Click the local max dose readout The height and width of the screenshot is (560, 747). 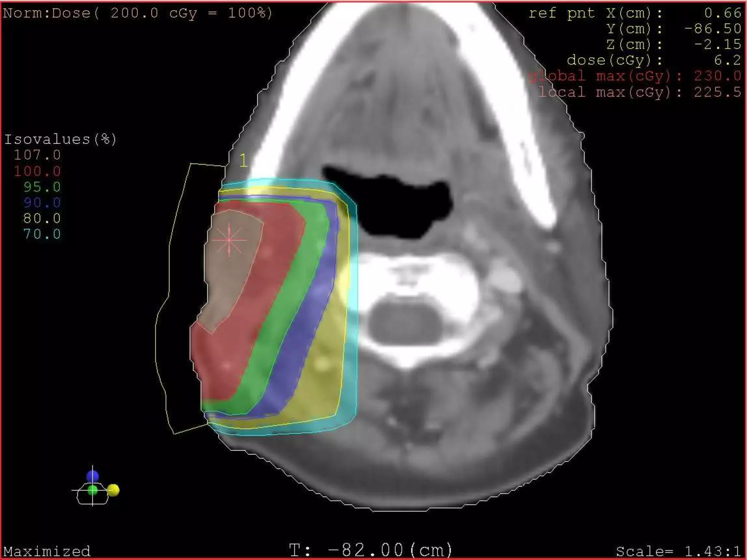pos(640,92)
